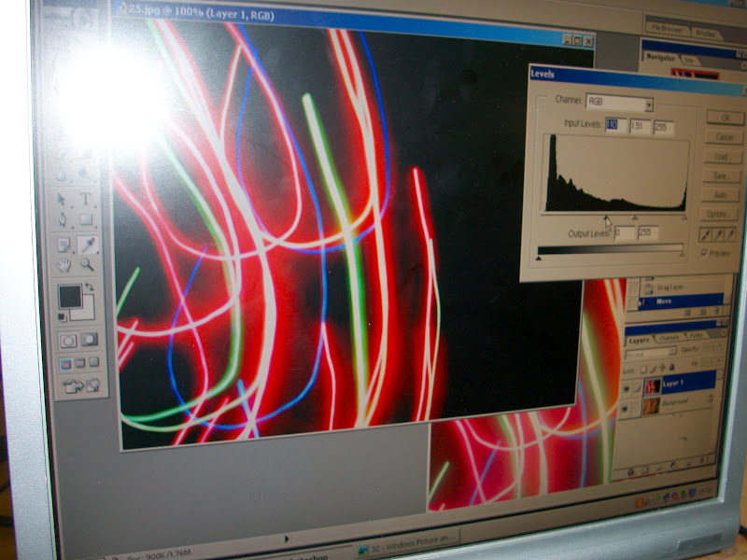Select the Pen tool

[x=63, y=219]
